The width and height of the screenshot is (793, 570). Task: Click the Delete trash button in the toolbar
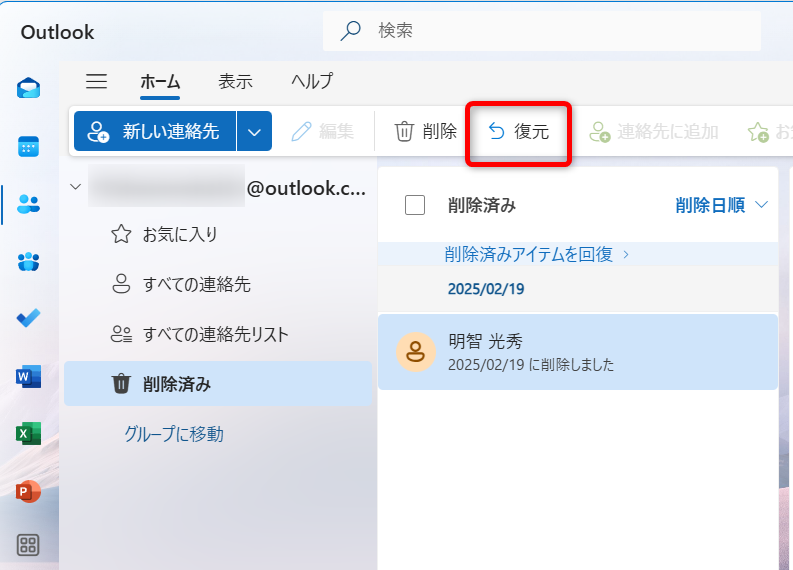(425, 131)
